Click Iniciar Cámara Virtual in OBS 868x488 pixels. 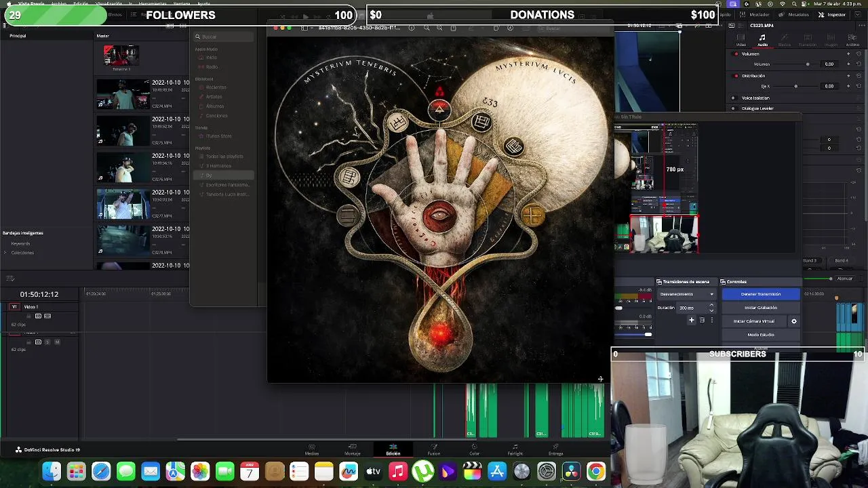[x=754, y=321]
